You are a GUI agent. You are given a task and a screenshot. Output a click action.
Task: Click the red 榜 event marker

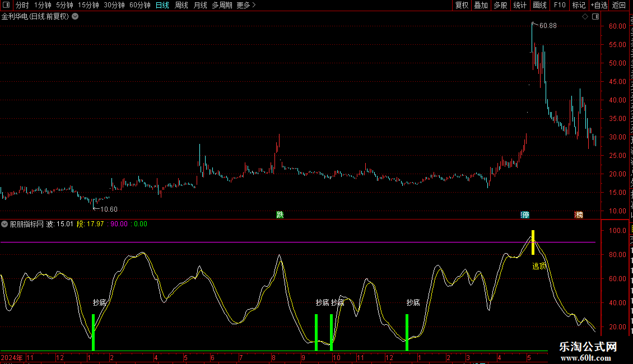tap(579, 214)
